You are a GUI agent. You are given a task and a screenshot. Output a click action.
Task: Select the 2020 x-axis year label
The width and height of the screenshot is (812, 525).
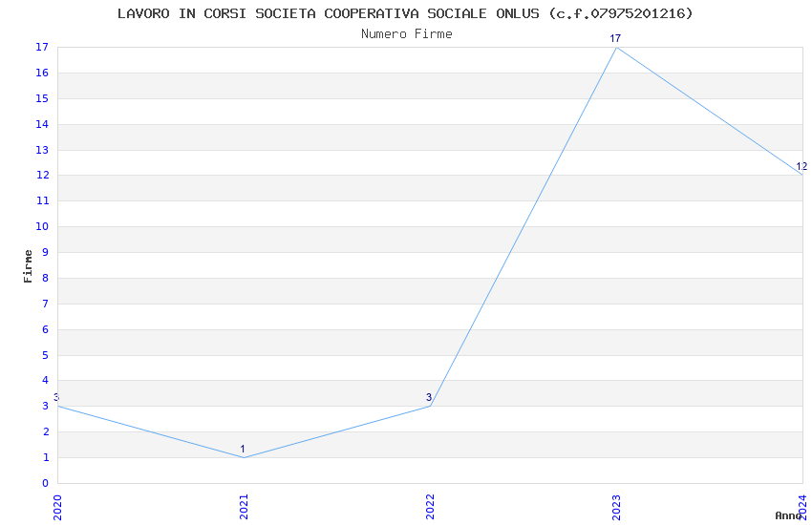[x=57, y=508]
